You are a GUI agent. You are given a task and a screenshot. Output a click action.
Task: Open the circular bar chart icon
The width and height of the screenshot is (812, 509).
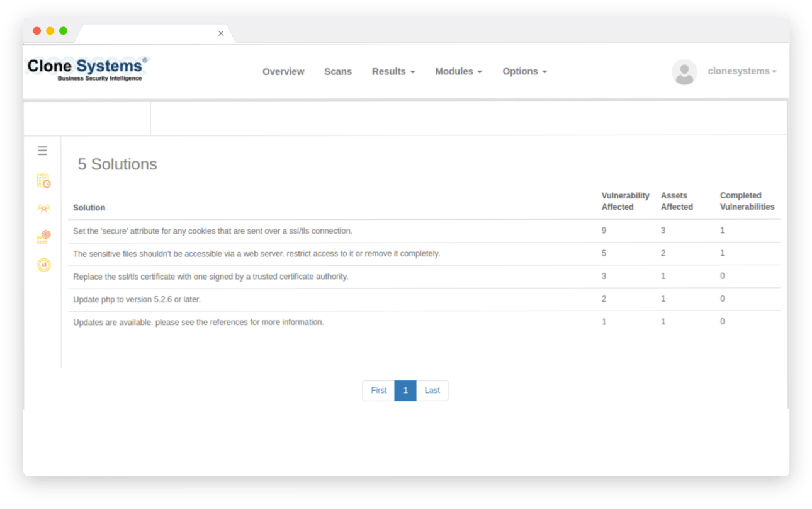43,265
